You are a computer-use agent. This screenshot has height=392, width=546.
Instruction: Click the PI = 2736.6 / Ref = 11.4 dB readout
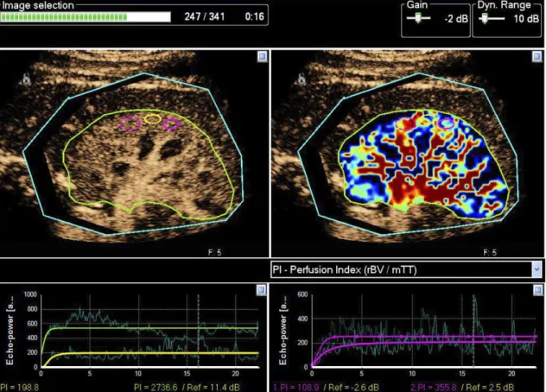(x=187, y=387)
